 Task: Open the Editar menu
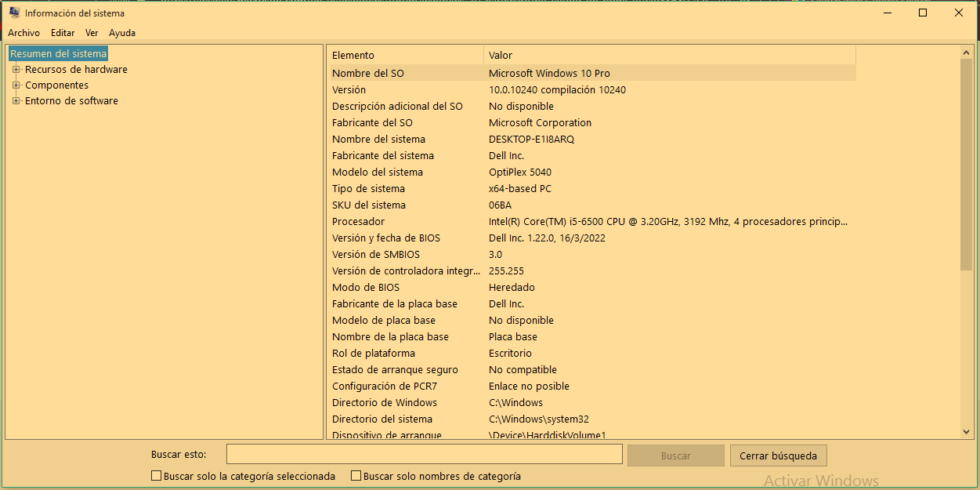(x=63, y=33)
